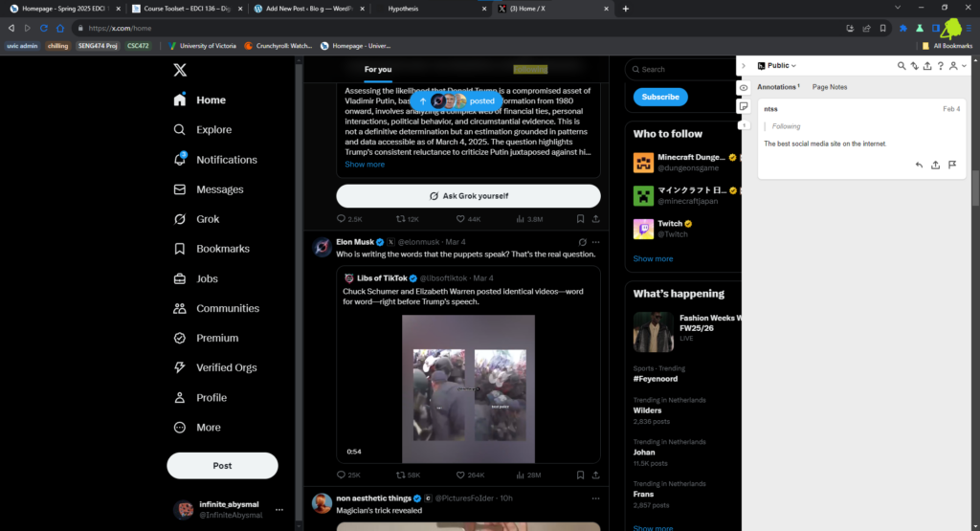
Task: Click the Post button in the sidebar
Action: pyautogui.click(x=222, y=466)
